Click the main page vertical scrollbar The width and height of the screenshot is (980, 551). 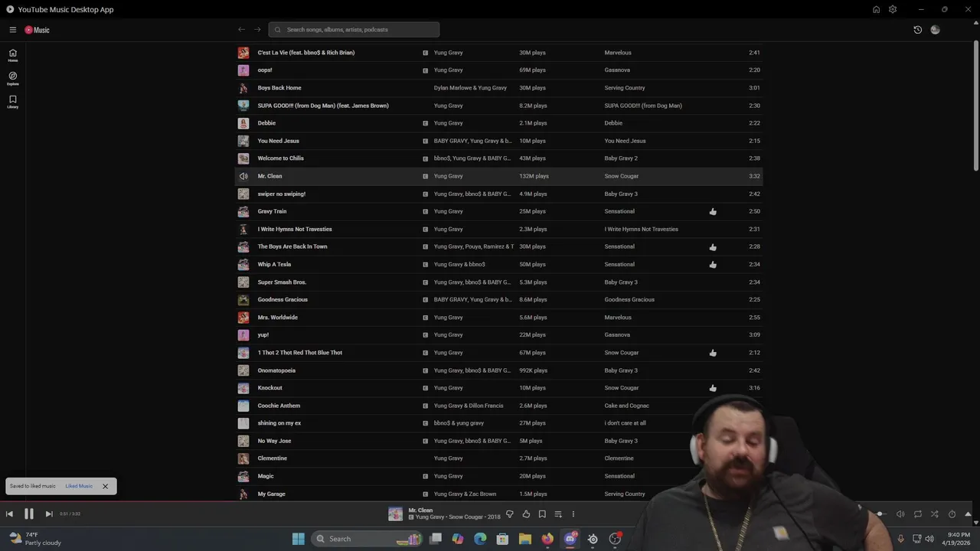[976, 107]
